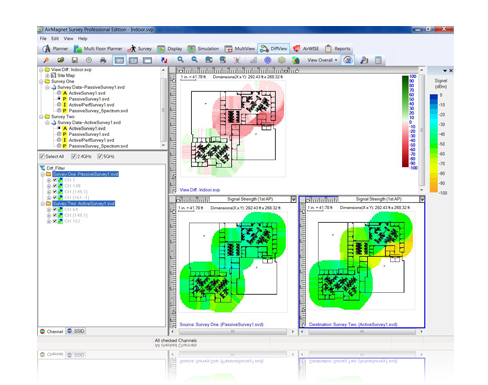The image size is (488, 385).
Task: Uncheck the CH 64 channel checkbox
Action: tap(55, 209)
